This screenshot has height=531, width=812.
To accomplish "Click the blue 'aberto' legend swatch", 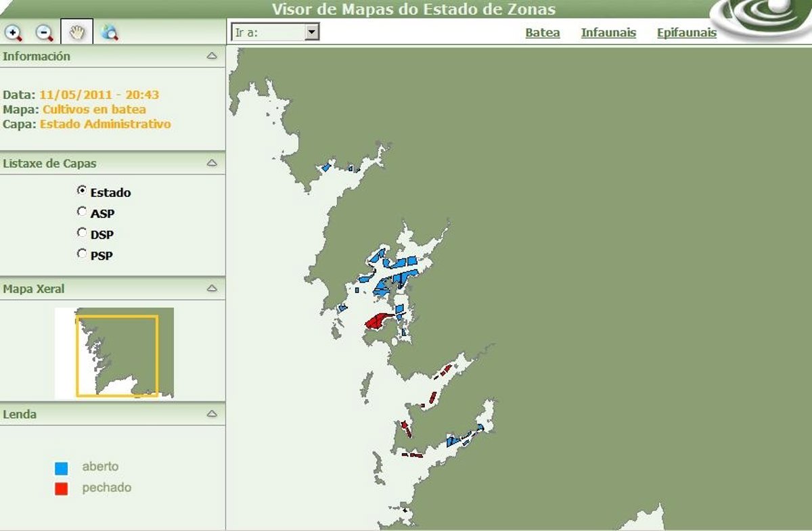I will pyautogui.click(x=62, y=467).
